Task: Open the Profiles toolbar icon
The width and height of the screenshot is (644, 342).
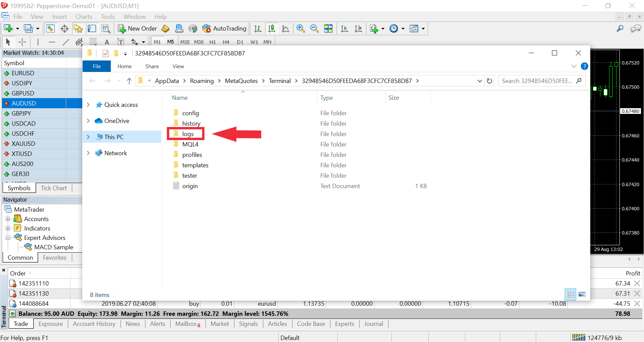Action: 28,29
